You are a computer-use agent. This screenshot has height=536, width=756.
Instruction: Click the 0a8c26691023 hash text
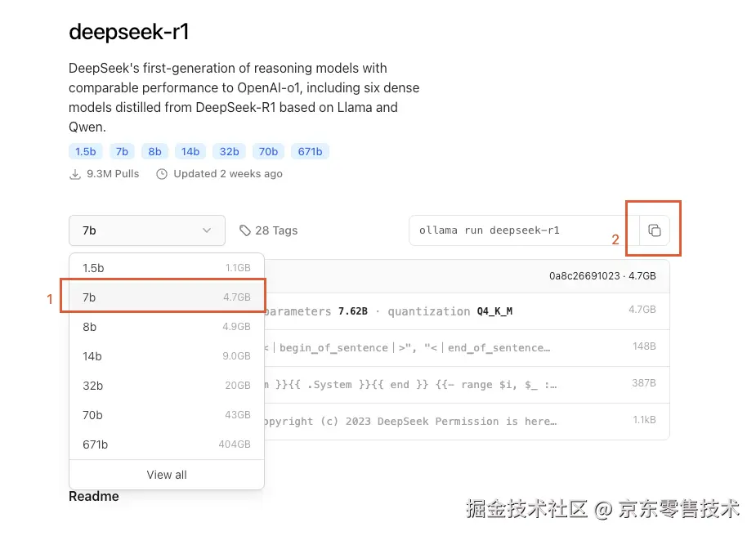coord(584,275)
